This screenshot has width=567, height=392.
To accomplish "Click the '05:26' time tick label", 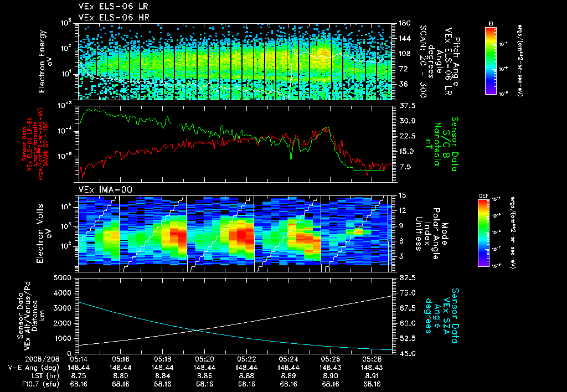I will coord(331,359).
